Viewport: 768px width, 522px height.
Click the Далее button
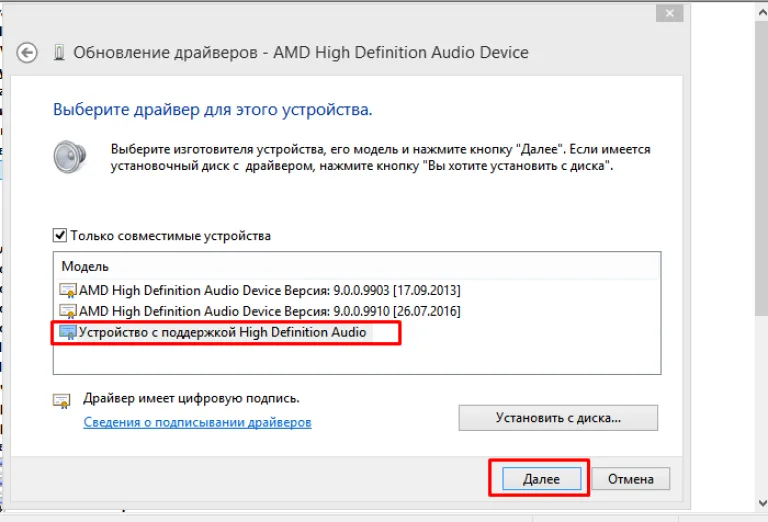point(541,479)
